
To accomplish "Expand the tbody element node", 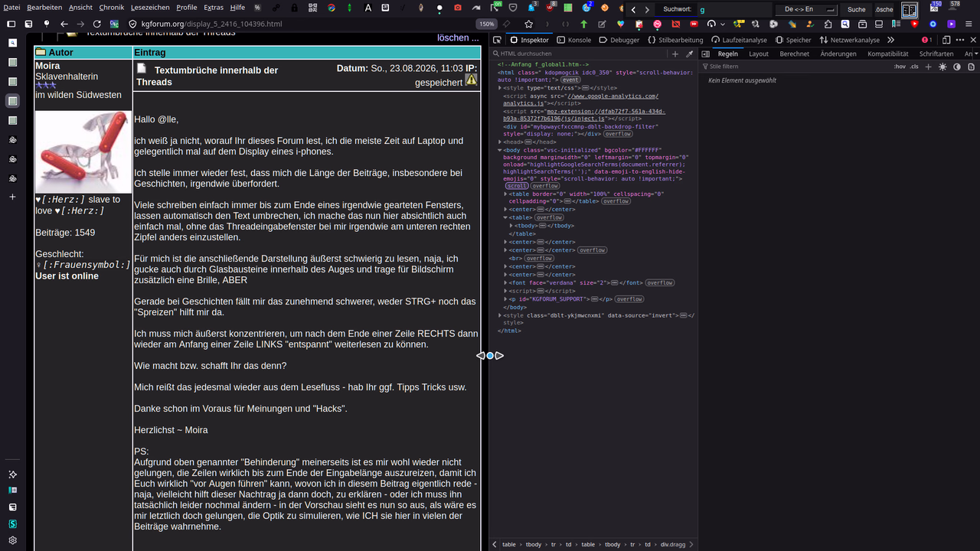I will click(511, 226).
